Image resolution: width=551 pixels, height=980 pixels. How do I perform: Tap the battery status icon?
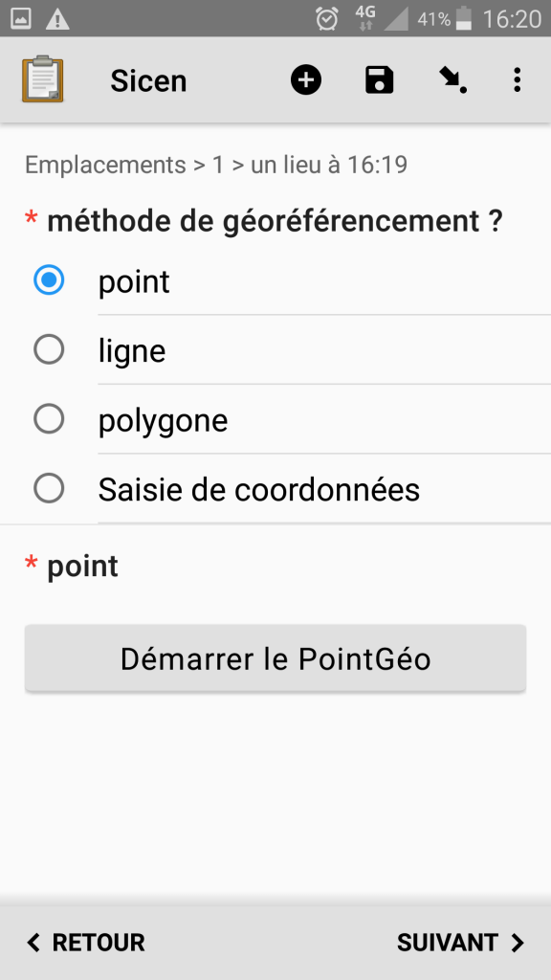point(464,18)
